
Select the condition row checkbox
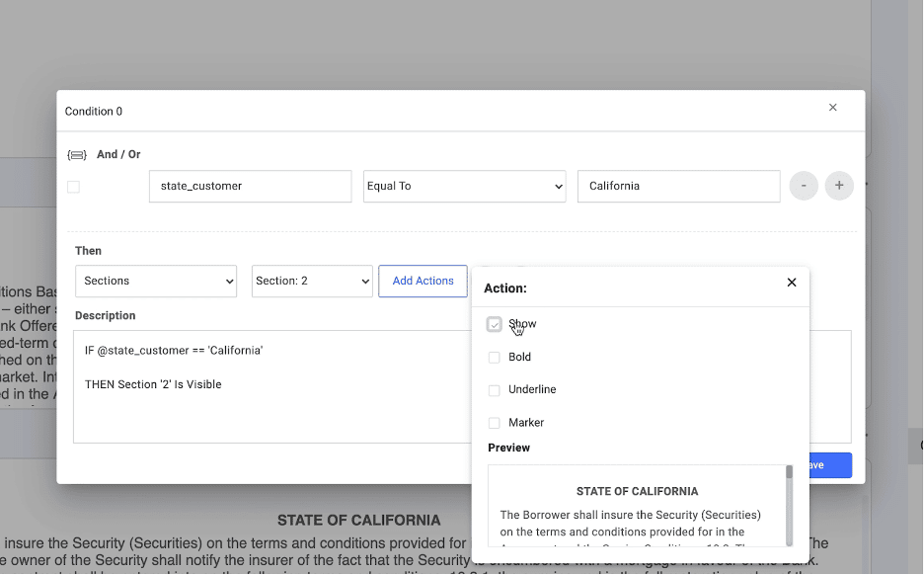click(73, 187)
